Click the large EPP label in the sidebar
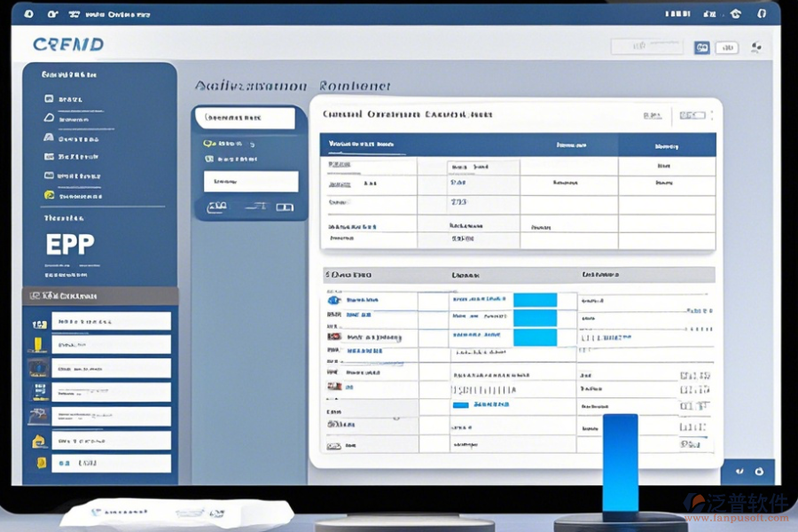Viewport: 798px width, 532px height. point(70,246)
